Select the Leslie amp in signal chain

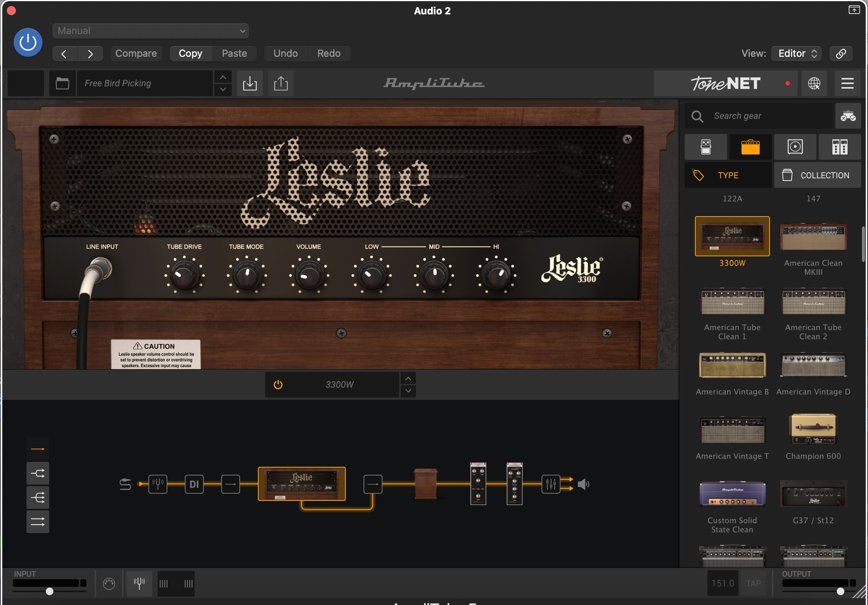pos(301,484)
